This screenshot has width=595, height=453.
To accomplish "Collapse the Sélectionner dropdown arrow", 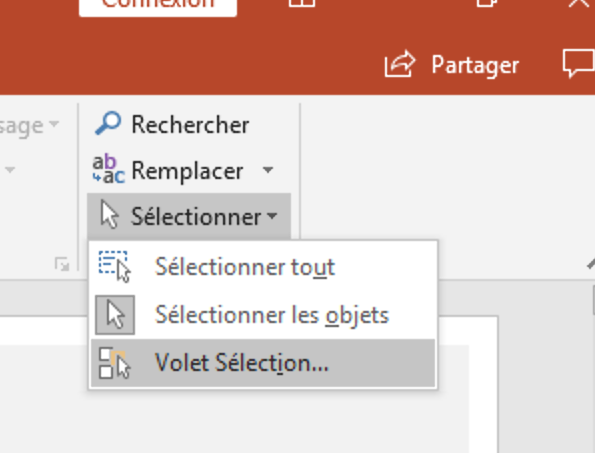I will (x=272, y=216).
